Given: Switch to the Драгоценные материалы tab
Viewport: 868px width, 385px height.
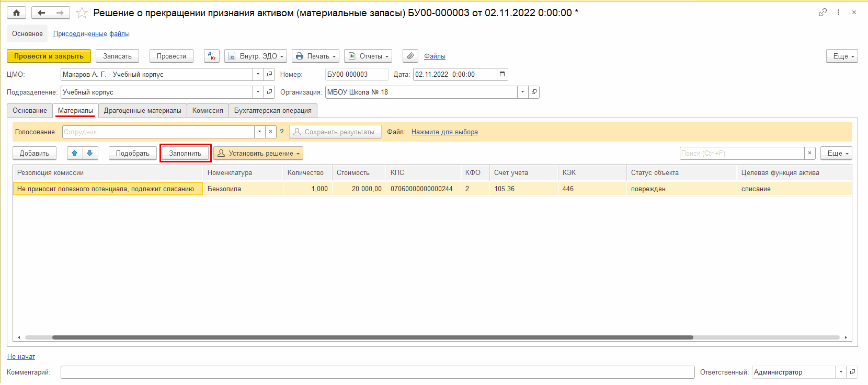Looking at the screenshot, I should [x=143, y=110].
